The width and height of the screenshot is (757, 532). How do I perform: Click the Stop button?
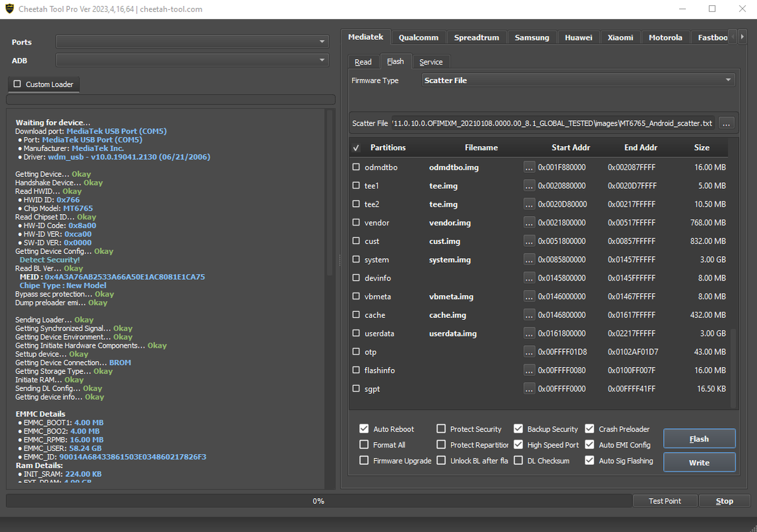pyautogui.click(x=724, y=501)
